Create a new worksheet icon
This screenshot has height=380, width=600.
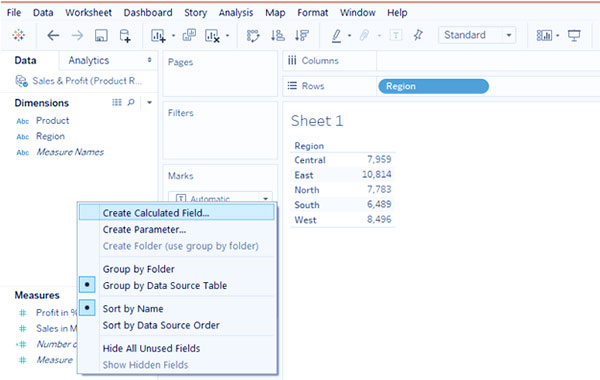(158, 36)
